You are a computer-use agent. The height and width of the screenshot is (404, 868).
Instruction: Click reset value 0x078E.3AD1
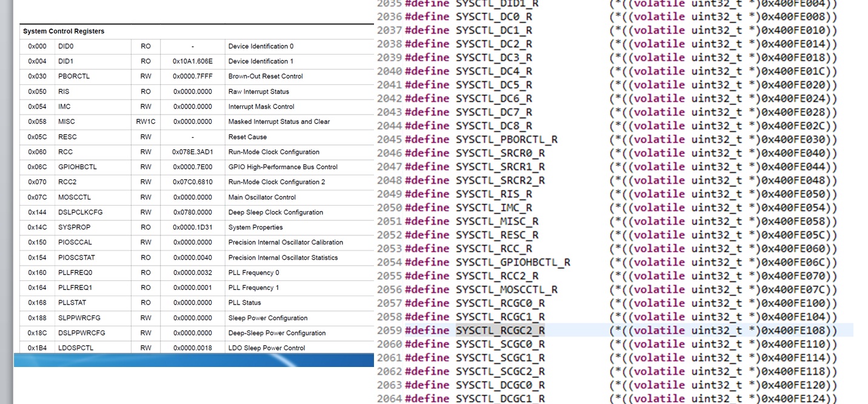[193, 152]
